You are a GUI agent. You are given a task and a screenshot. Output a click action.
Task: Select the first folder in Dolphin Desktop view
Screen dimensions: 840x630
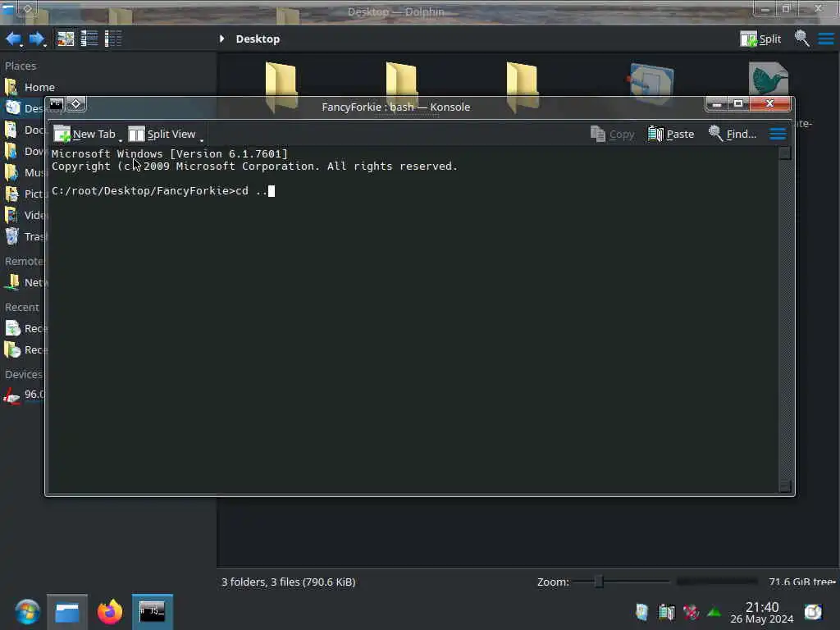[281, 85]
